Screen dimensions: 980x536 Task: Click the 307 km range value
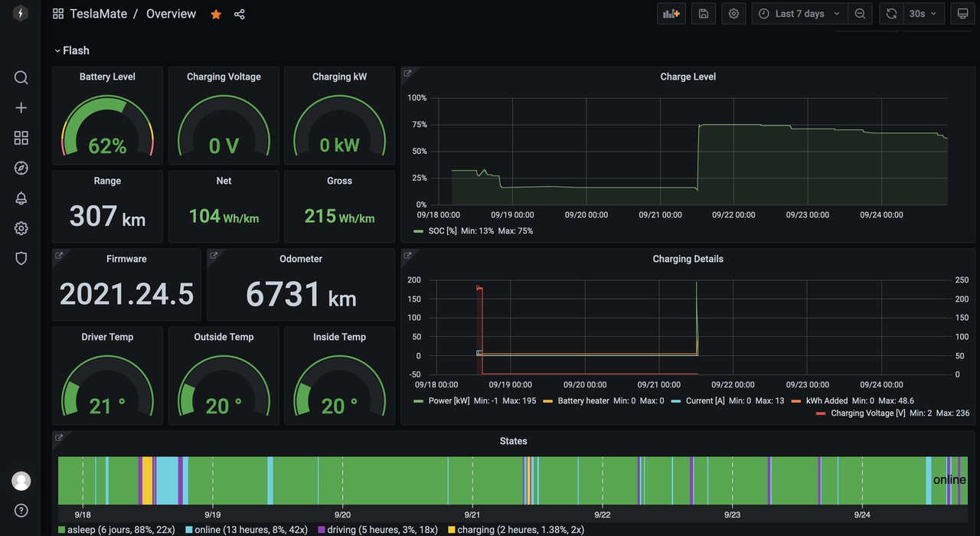107,216
